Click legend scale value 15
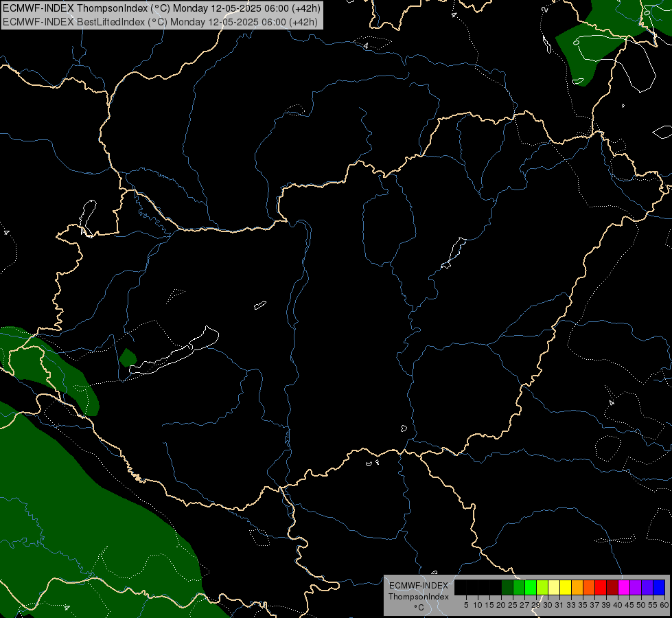 click(x=489, y=605)
